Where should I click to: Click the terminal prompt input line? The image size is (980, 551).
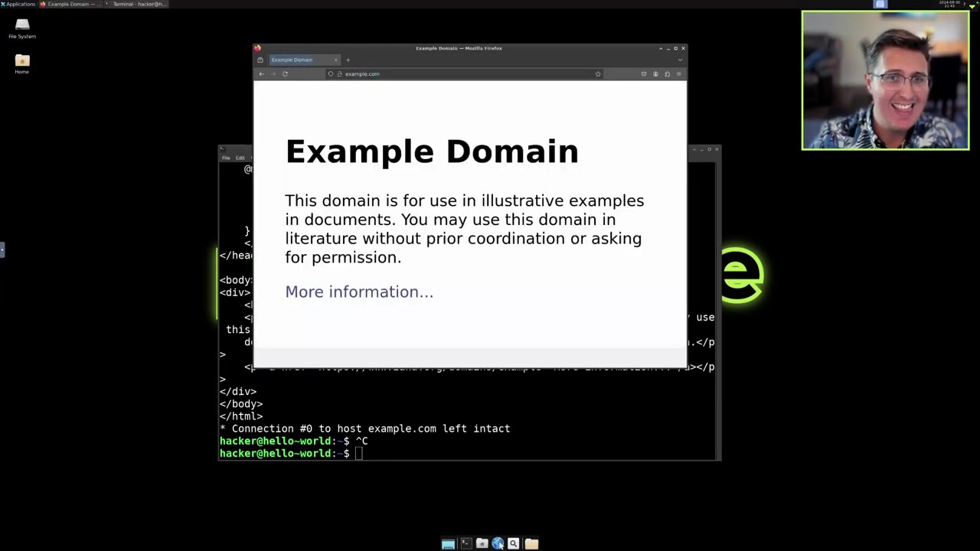469,453
